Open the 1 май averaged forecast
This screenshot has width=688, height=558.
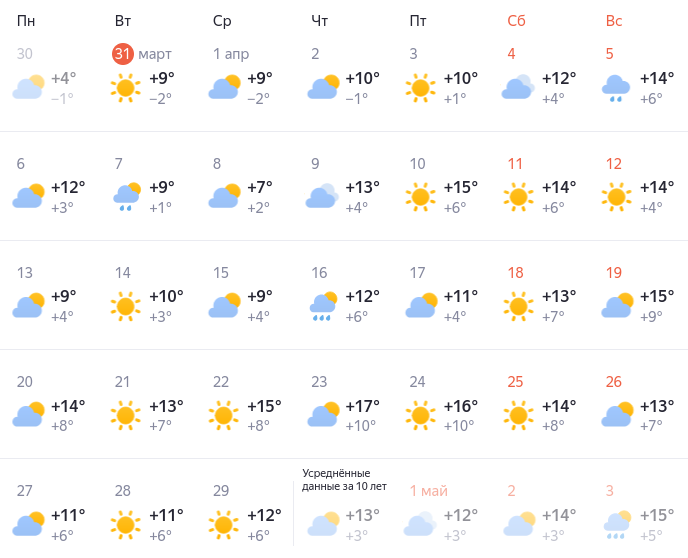[429, 491]
